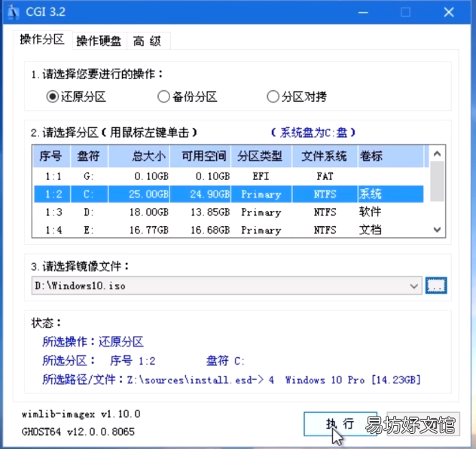Click the EFI partition type cell
This screenshot has height=449, width=476.
point(261,176)
